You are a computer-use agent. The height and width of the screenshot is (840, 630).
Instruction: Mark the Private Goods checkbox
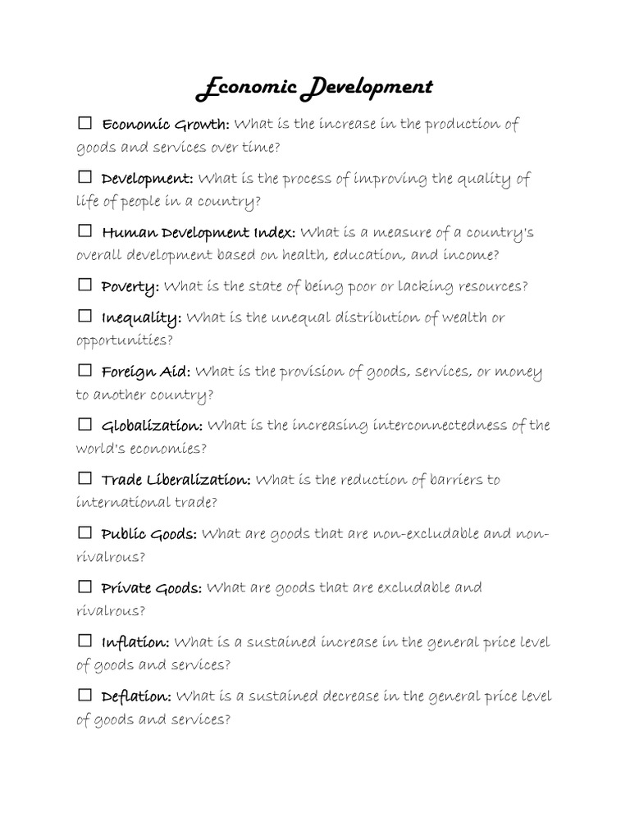pyautogui.click(x=84, y=586)
